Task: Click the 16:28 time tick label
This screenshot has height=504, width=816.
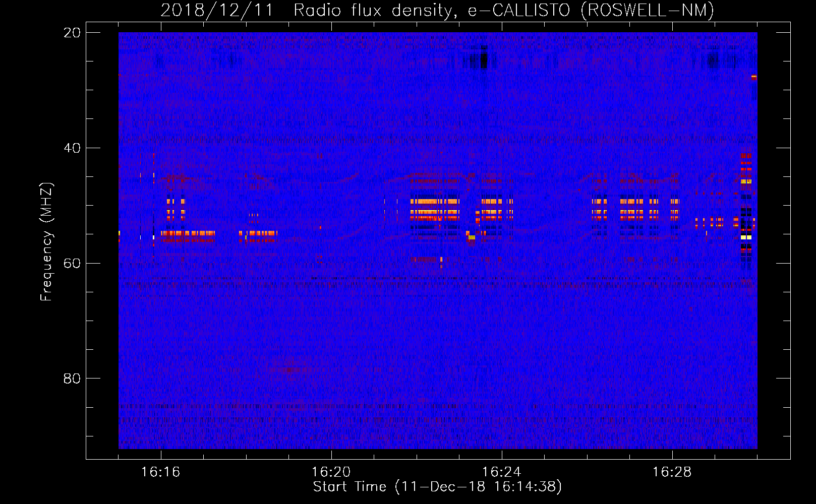Action: (x=672, y=472)
